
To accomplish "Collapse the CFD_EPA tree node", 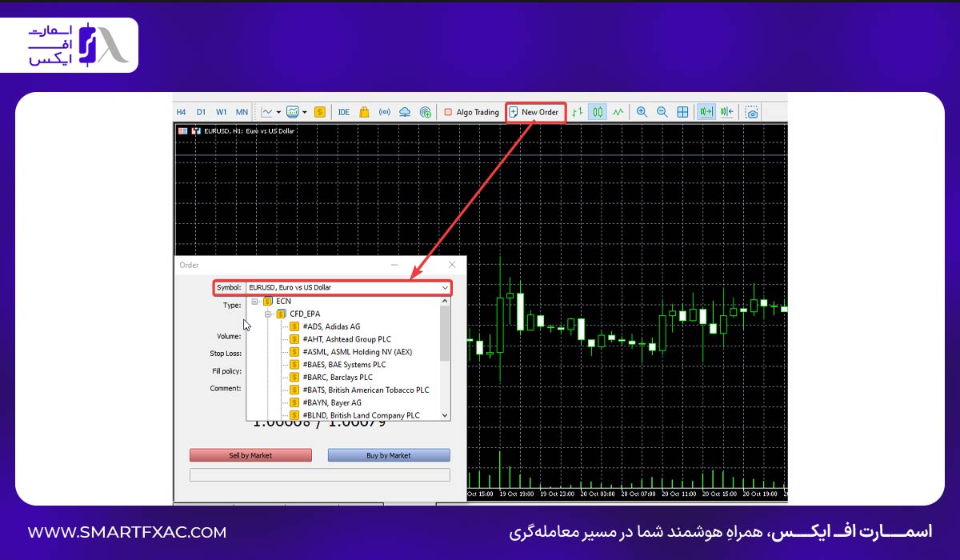I will point(268,314).
